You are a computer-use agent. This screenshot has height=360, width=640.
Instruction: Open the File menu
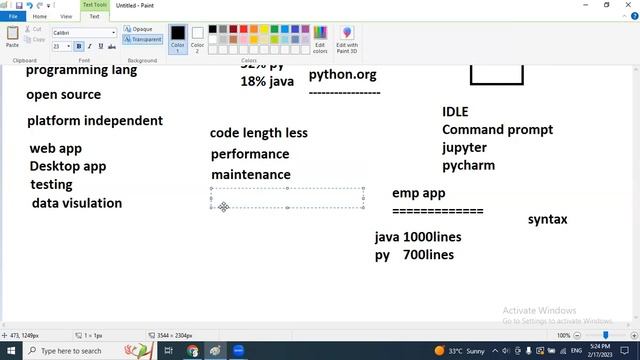coord(13,16)
